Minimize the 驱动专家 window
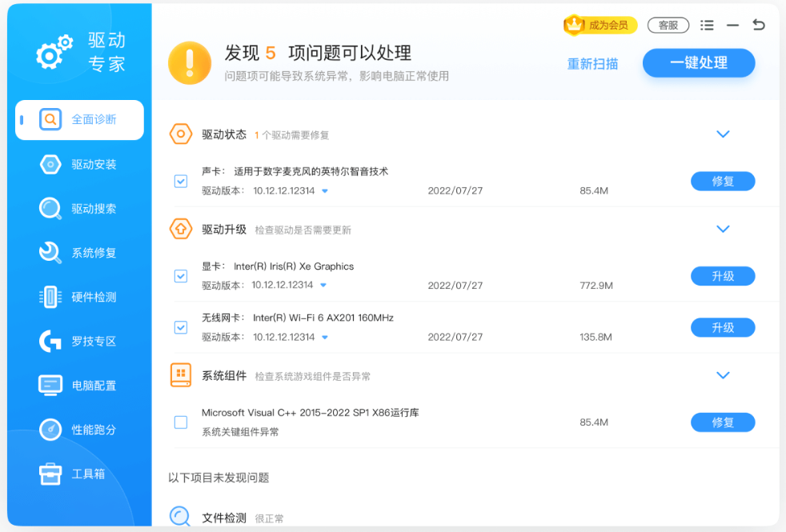This screenshot has width=786, height=532. (733, 25)
